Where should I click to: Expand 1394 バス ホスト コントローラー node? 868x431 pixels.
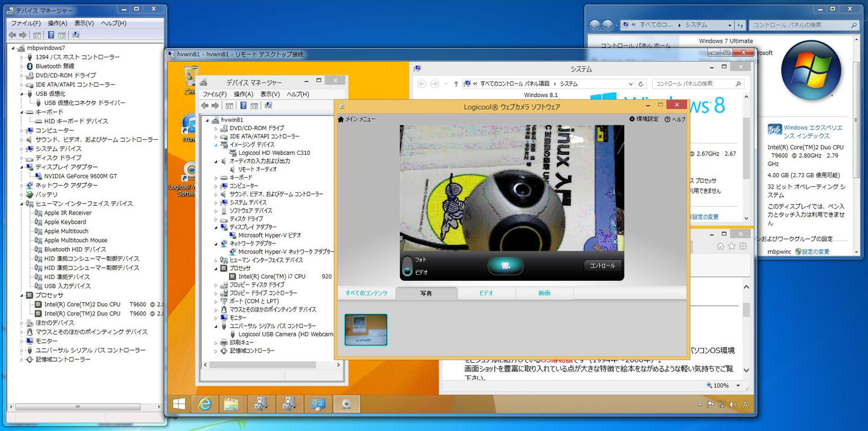(x=22, y=57)
